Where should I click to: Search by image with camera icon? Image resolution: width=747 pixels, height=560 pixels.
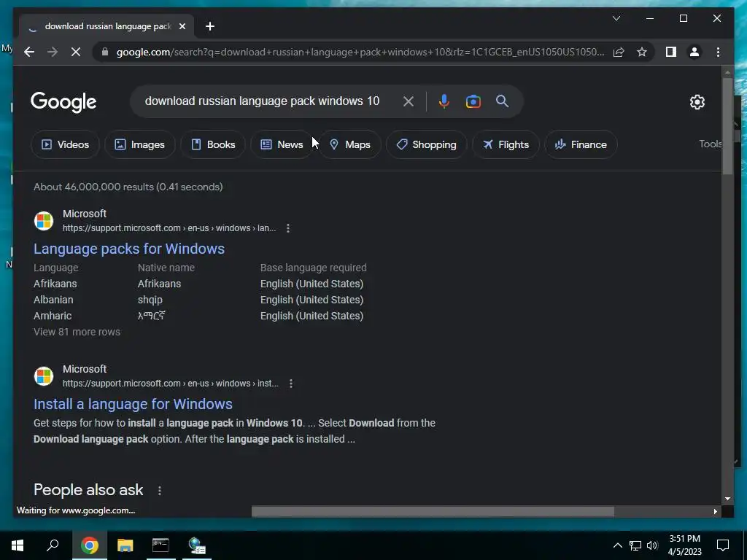[x=473, y=101]
